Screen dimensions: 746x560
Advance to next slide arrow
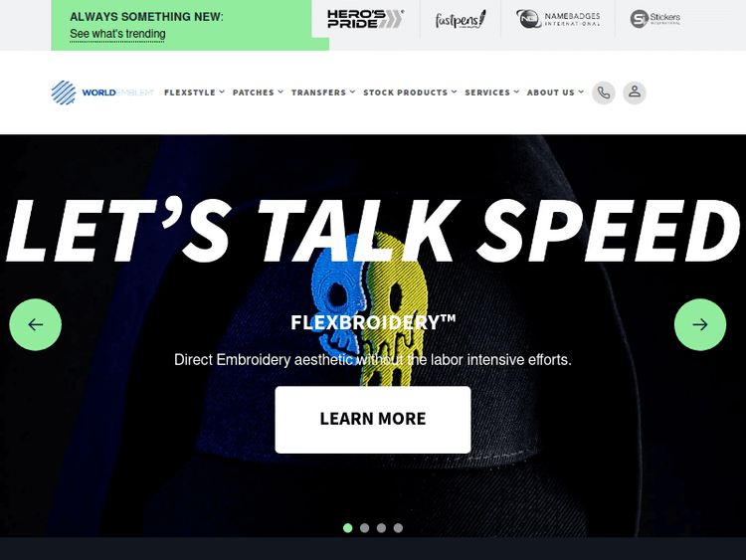tap(700, 324)
